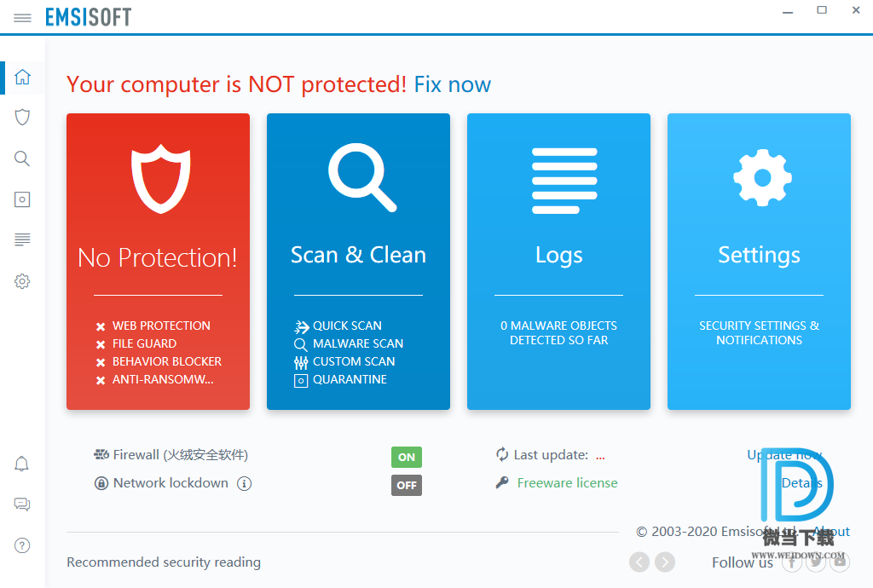Click the EMSISOFT logo
This screenshot has width=873, height=588.
coord(89,17)
